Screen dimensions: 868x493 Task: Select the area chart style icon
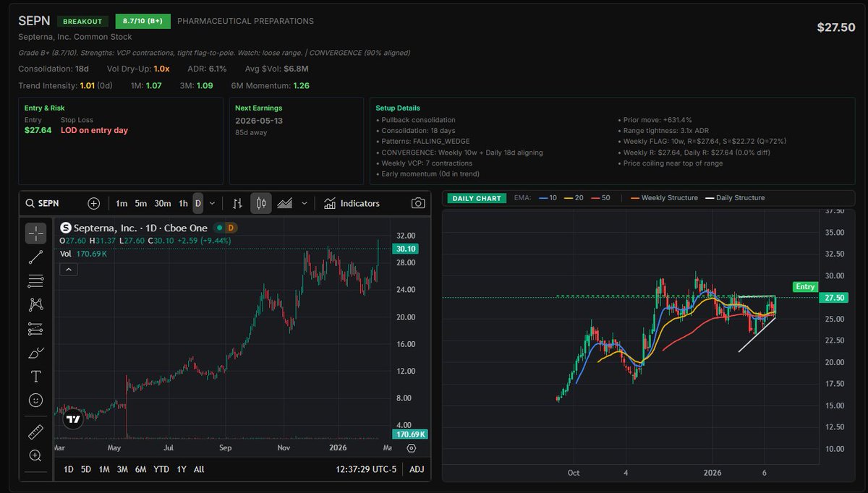(285, 203)
